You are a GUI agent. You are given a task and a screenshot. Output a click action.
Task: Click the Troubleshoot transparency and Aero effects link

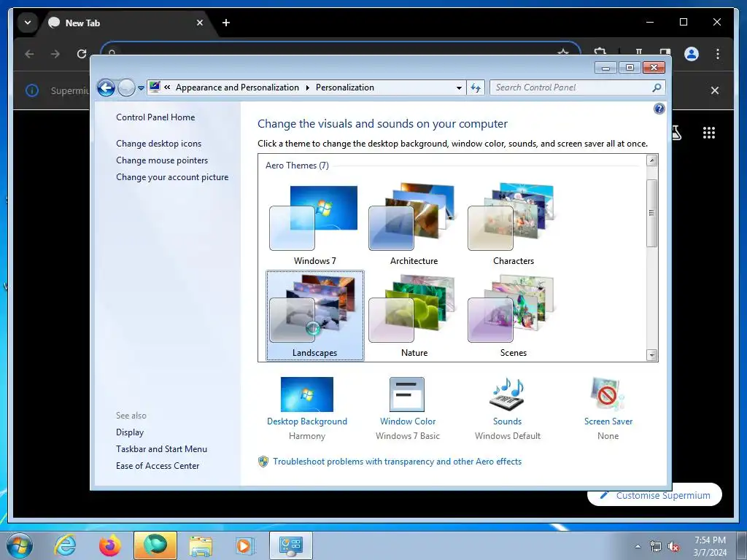click(x=397, y=462)
